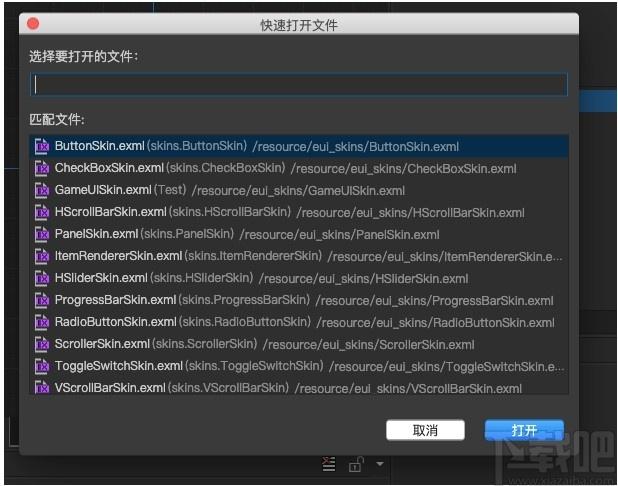Click the CheckBoxSkin.exml file icon
The width and height of the screenshot is (618, 486).
click(42, 168)
